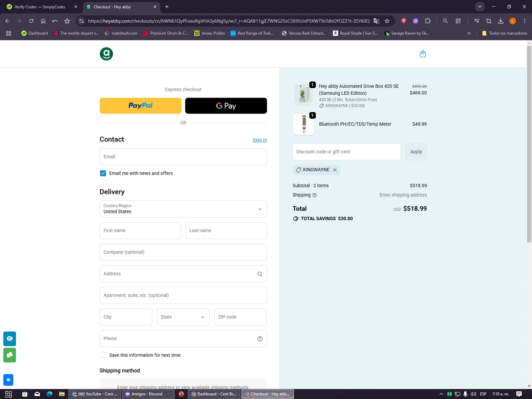Pay with the PayPal express button
Viewport: 532px width, 399px height.
[140, 106]
